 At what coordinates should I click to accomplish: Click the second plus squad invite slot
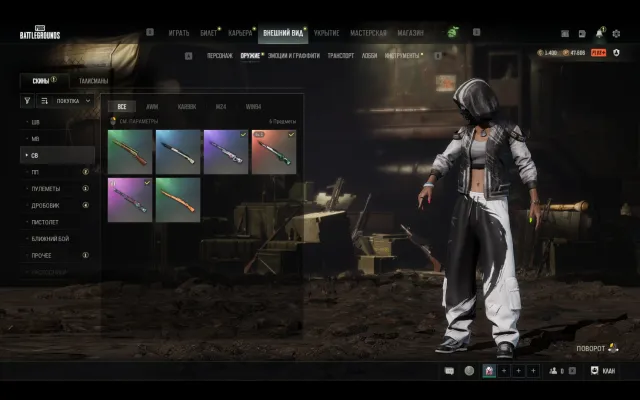(x=519, y=371)
